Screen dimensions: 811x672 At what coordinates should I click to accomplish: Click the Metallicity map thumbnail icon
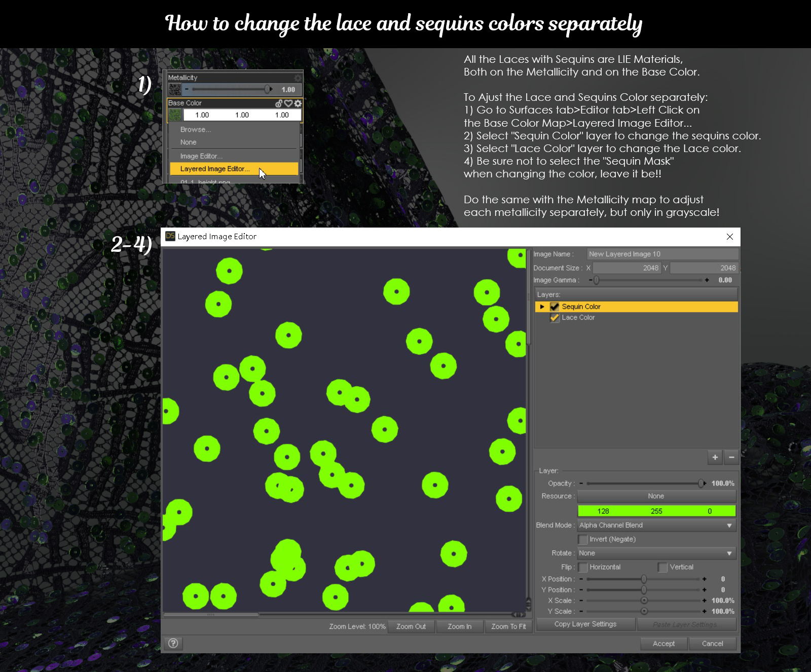point(175,89)
